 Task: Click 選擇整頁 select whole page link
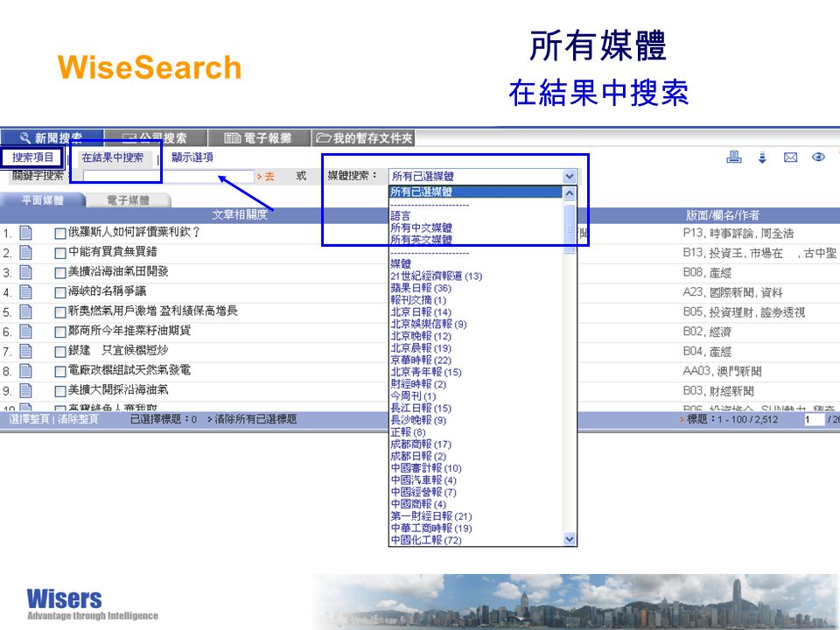click(x=30, y=419)
